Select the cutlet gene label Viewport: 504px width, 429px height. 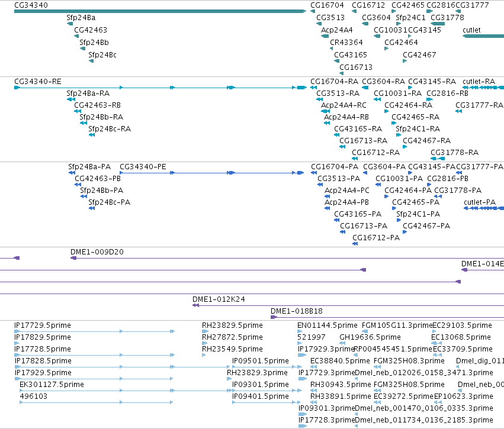(471, 30)
